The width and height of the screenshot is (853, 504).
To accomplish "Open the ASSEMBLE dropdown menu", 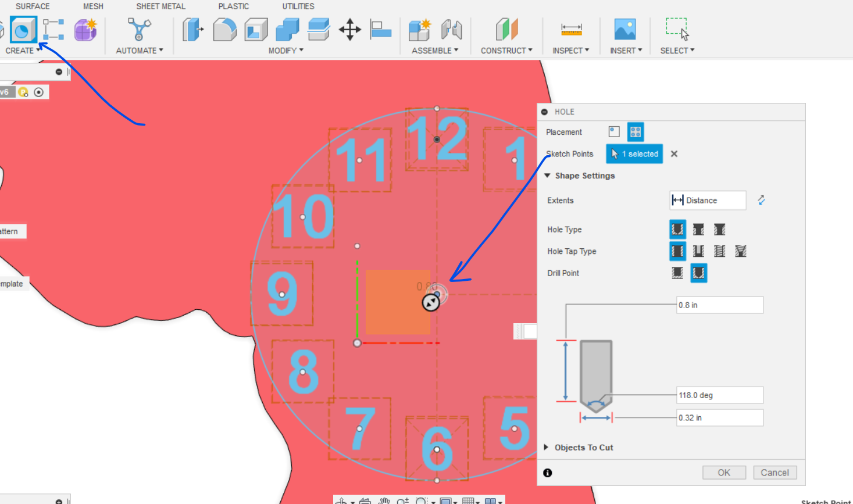I will (x=435, y=51).
